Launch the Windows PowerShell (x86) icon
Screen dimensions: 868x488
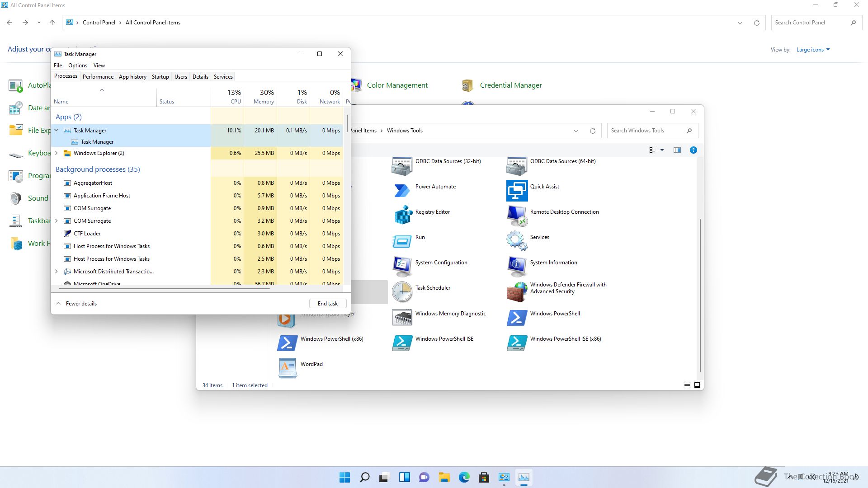pyautogui.click(x=287, y=343)
